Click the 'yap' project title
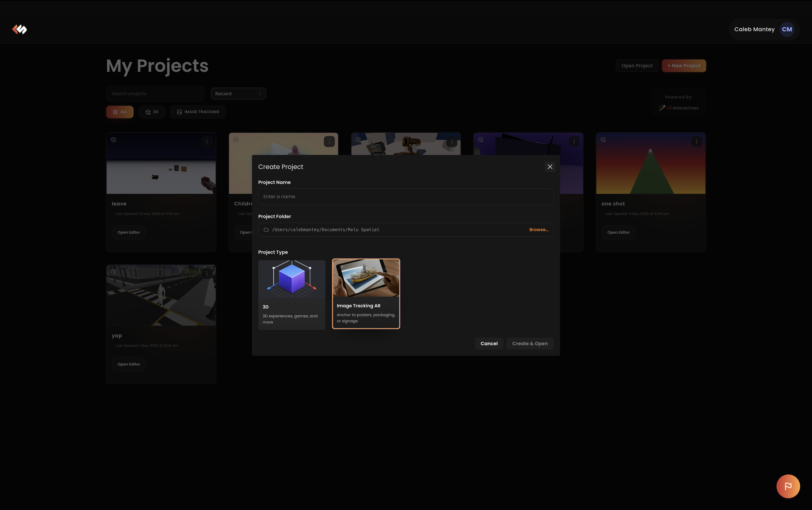Viewport: 812px width, 510px height. (117, 336)
